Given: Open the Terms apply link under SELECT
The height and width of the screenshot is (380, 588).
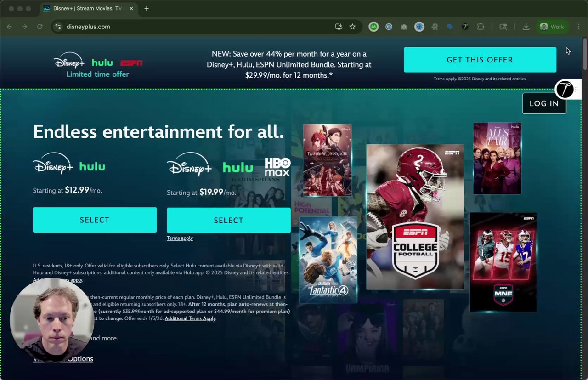Looking at the screenshot, I should coord(180,238).
